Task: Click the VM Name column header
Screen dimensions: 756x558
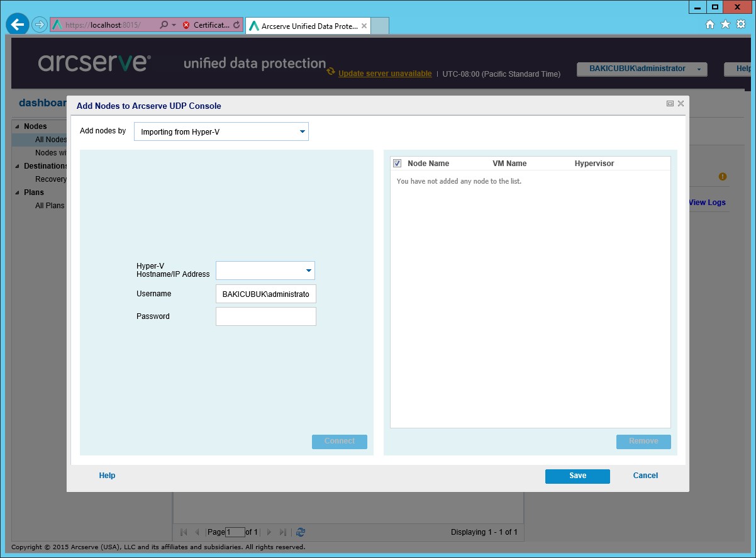Action: tap(509, 164)
